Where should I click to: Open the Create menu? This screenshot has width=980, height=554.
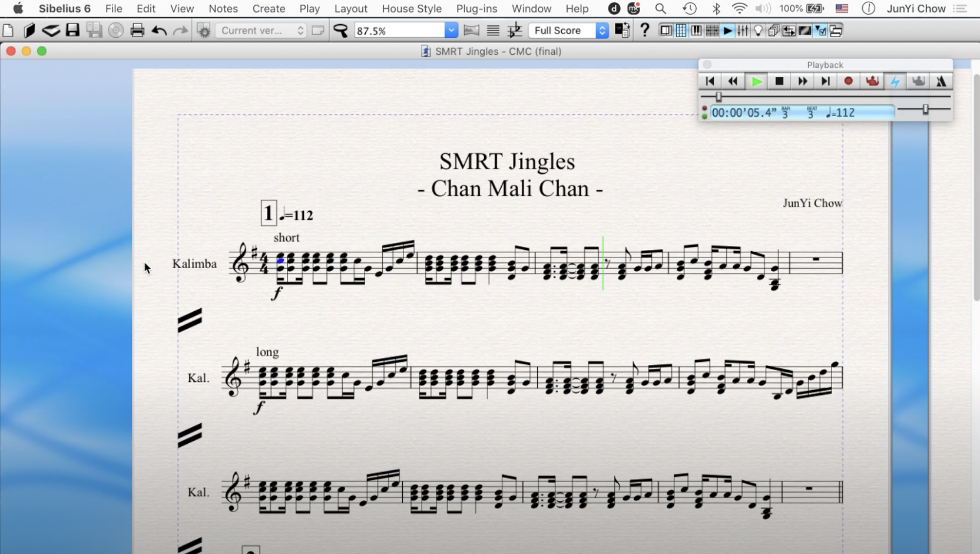click(x=269, y=9)
